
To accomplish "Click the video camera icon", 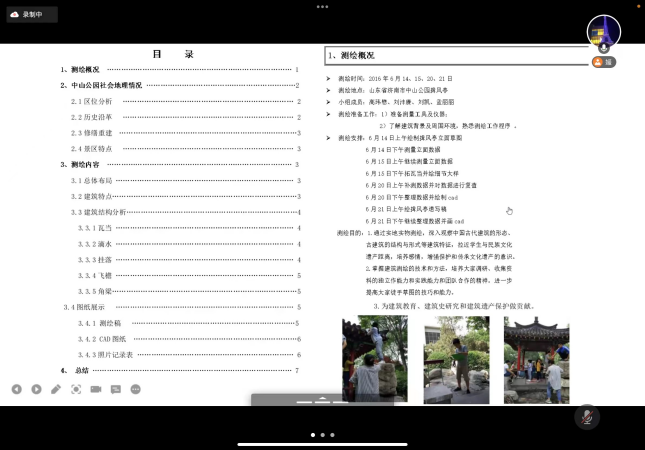I will [x=96, y=388].
